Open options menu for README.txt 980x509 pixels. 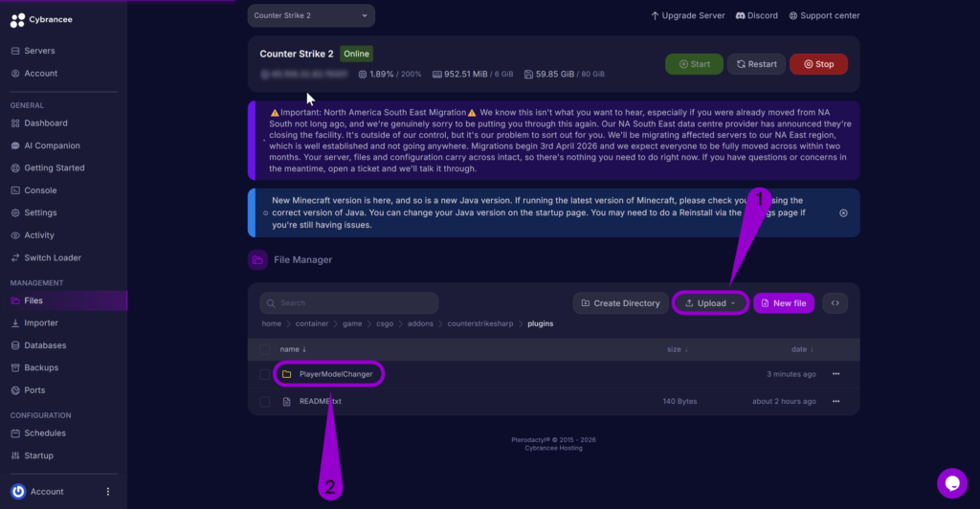[x=836, y=402]
